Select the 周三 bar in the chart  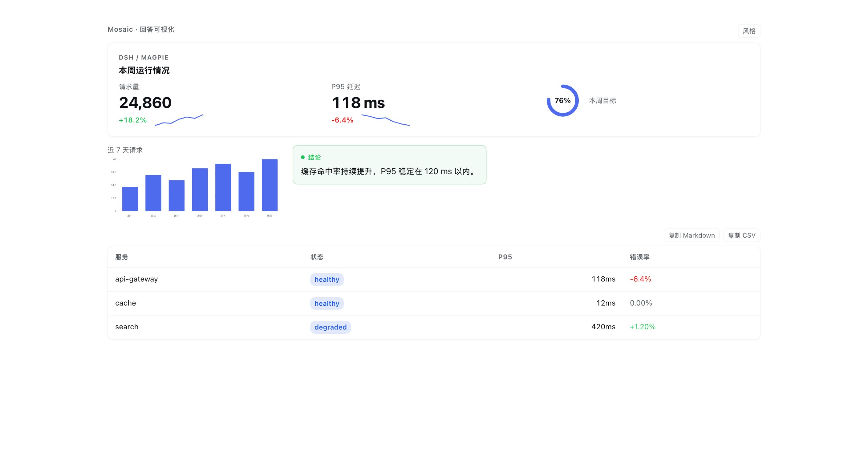click(176, 196)
